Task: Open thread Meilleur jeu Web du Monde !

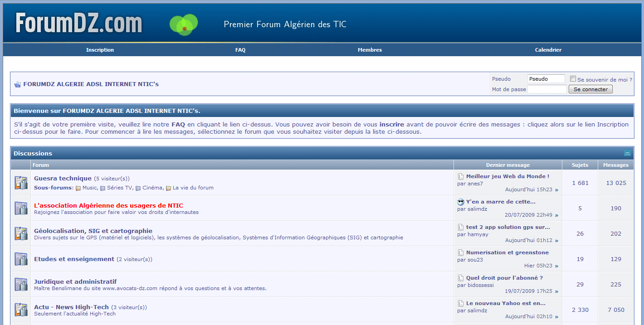Action: pos(507,176)
